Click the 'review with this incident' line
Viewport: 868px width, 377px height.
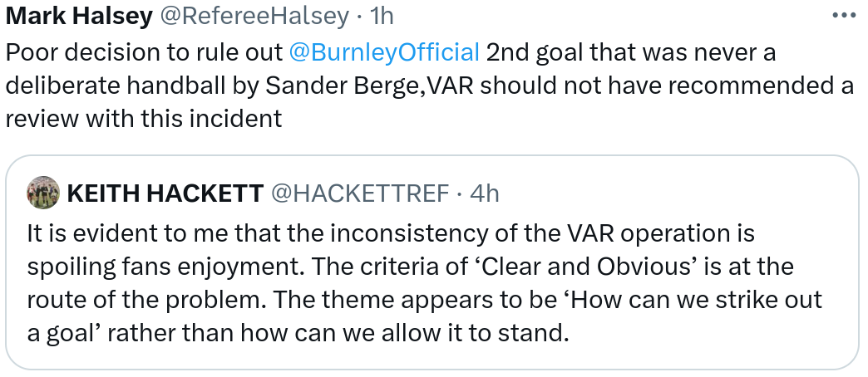tap(144, 119)
